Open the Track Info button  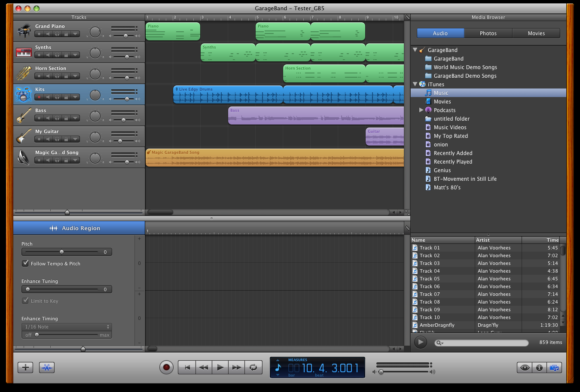click(539, 368)
